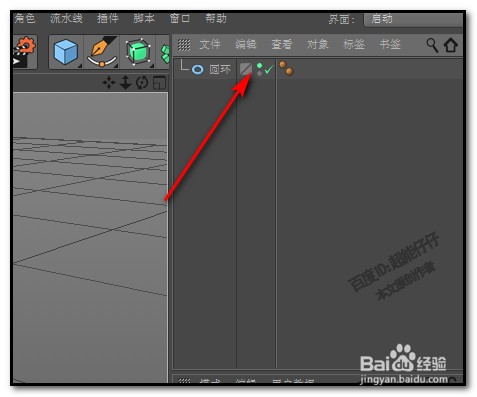Viewport: 477px width, 397px height.
Task: Open render settings gear icon
Action: point(24,51)
